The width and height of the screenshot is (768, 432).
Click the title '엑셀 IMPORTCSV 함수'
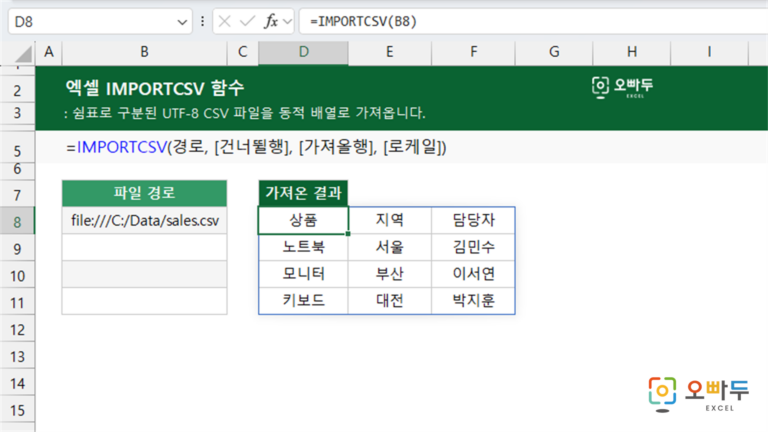pos(155,88)
